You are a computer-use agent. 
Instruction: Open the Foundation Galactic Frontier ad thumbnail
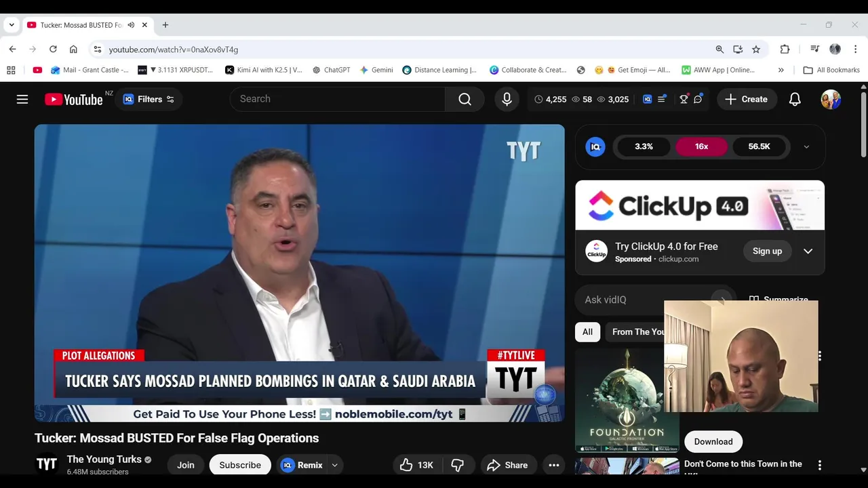pos(627,400)
